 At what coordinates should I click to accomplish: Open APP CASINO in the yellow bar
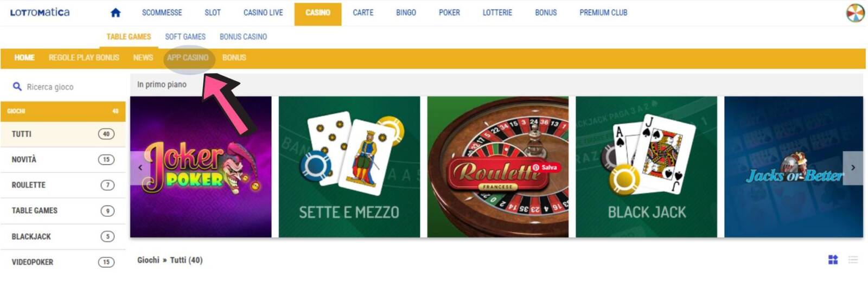click(188, 57)
